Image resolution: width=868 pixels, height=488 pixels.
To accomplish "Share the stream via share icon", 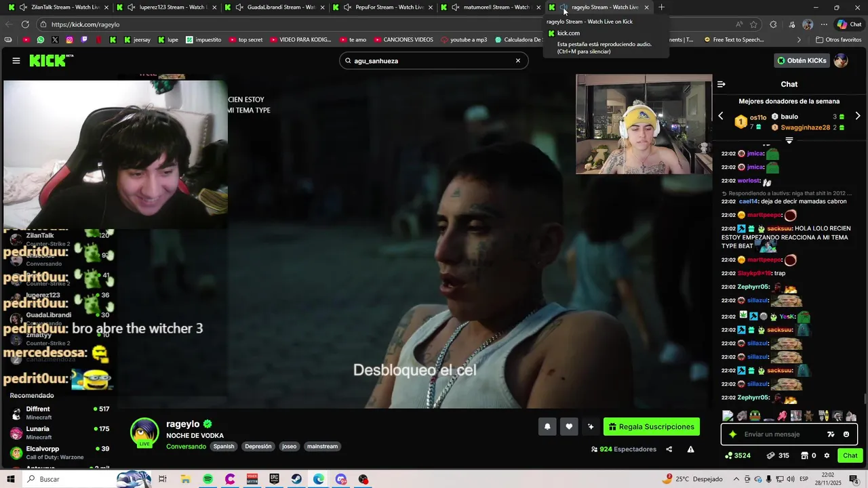I will point(669,449).
